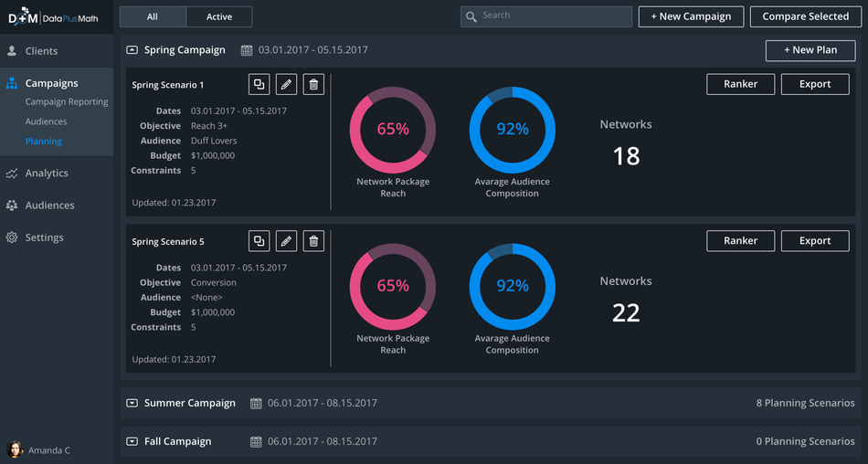Duplicate Spring Scenario 5 using copy icon
Image resolution: width=868 pixels, height=464 pixels.
259,241
